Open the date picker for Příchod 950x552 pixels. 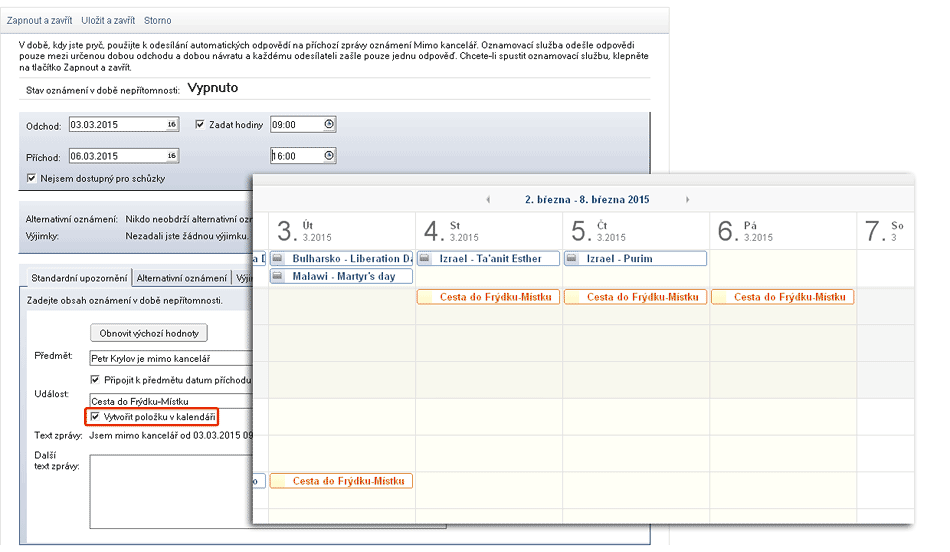(172, 156)
